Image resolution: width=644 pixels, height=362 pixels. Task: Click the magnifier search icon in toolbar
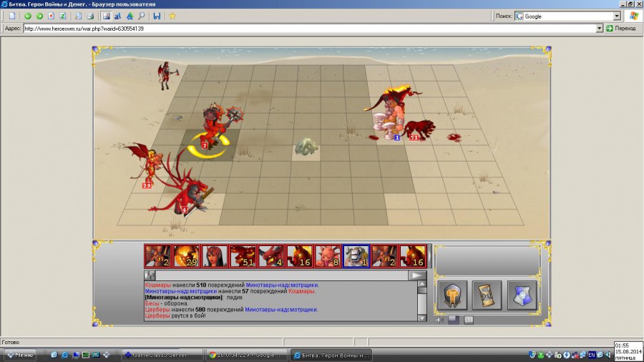tap(141, 16)
